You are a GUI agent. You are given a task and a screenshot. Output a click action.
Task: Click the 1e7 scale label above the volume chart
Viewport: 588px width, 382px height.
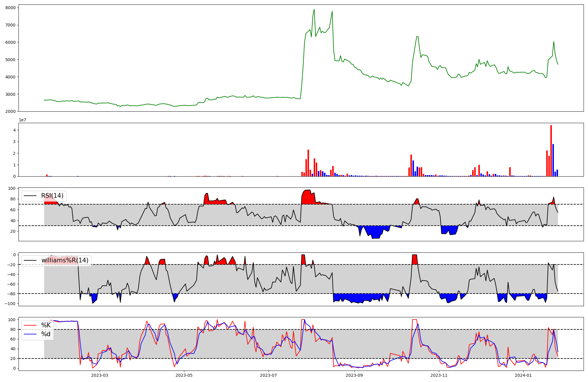(x=22, y=120)
